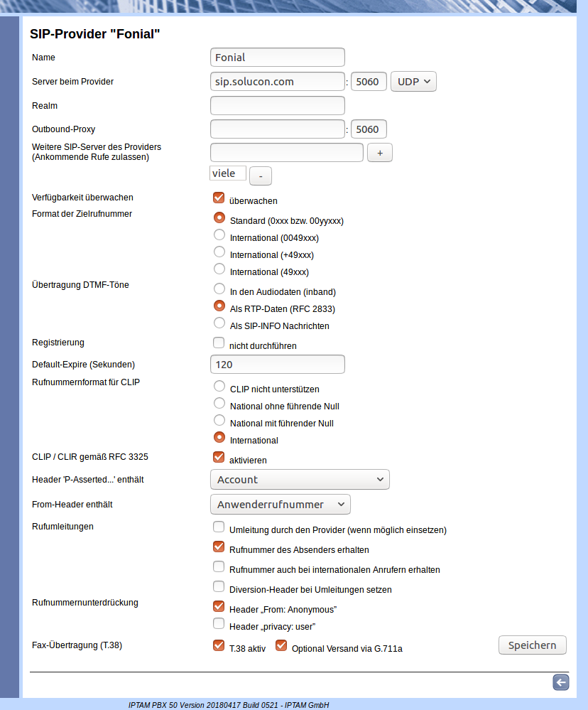The height and width of the screenshot is (710, 588).
Task: Click the Name field containing Fonial
Action: tap(278, 58)
